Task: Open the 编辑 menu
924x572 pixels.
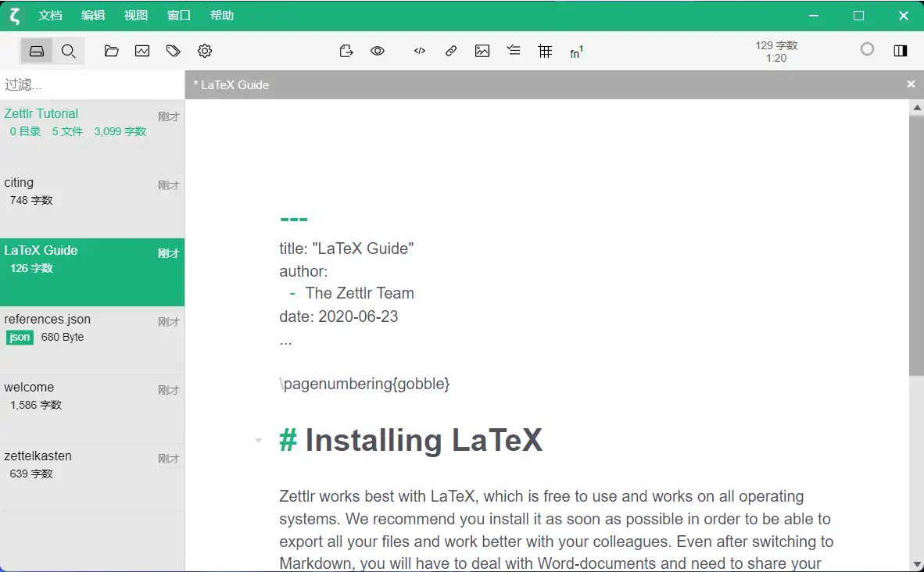Action: pos(93,16)
